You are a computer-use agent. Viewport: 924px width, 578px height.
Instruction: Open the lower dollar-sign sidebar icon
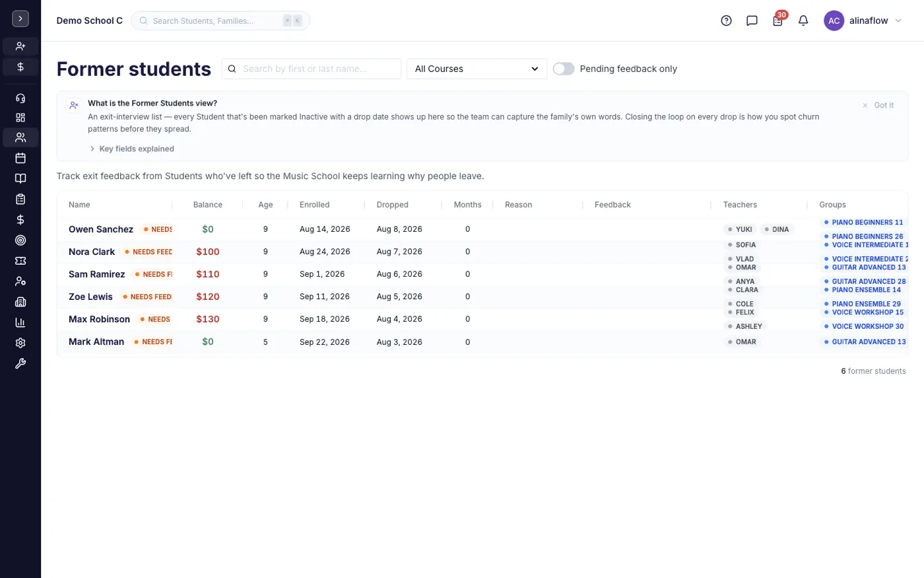click(x=20, y=219)
